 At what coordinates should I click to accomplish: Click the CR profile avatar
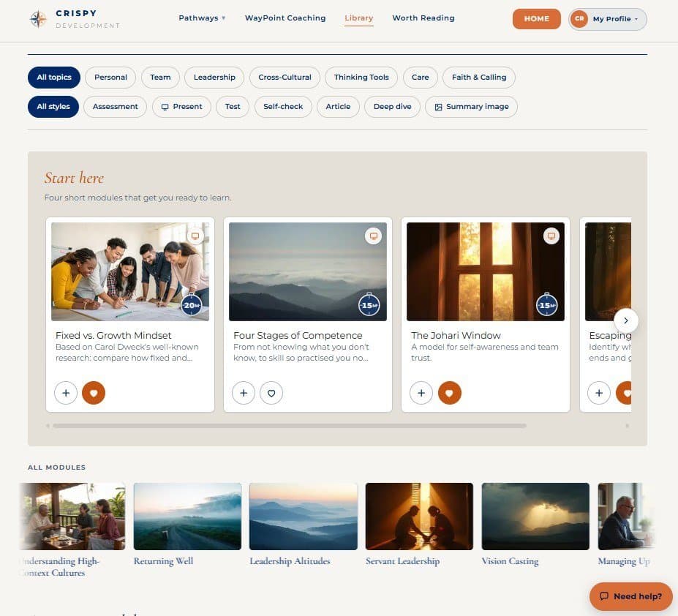click(x=579, y=19)
